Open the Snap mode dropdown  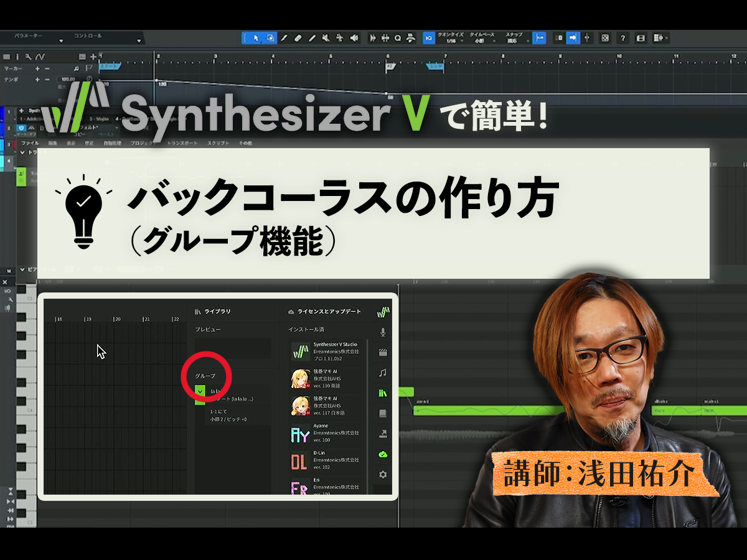tap(517, 38)
